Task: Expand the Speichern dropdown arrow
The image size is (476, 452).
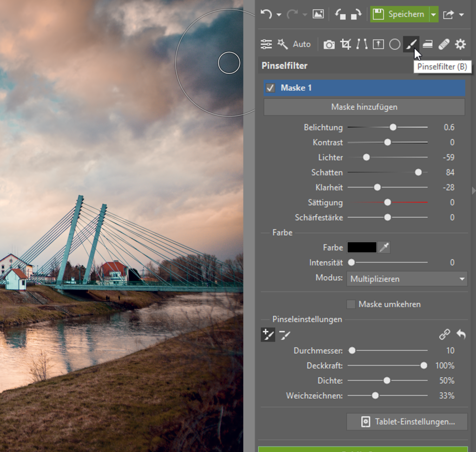Action: point(433,14)
